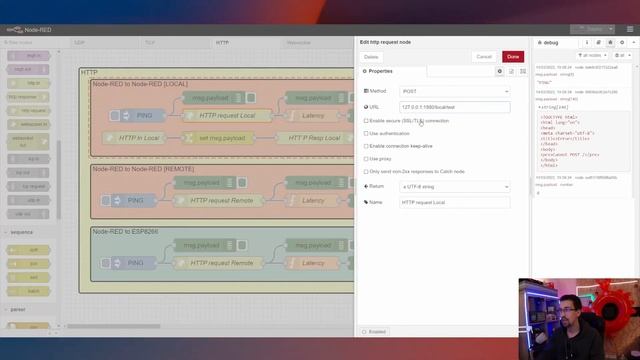Select the mqtt out palette node
Image resolution: width=640 pixels, height=360 pixels.
click(x=29, y=69)
